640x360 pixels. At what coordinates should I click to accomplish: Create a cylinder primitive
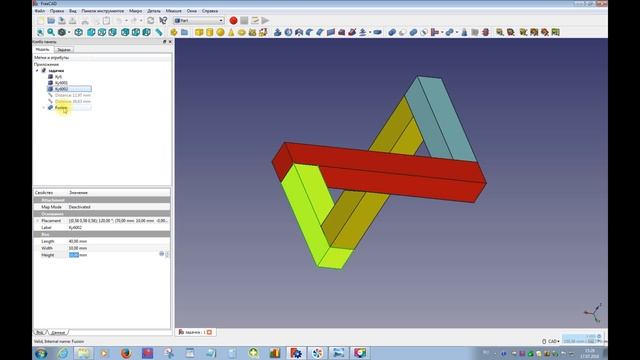(x=209, y=32)
